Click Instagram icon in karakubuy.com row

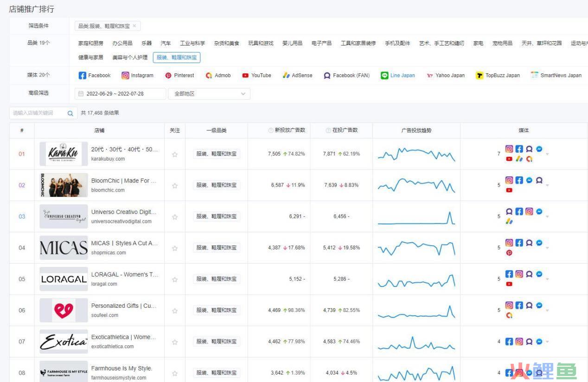coord(509,149)
